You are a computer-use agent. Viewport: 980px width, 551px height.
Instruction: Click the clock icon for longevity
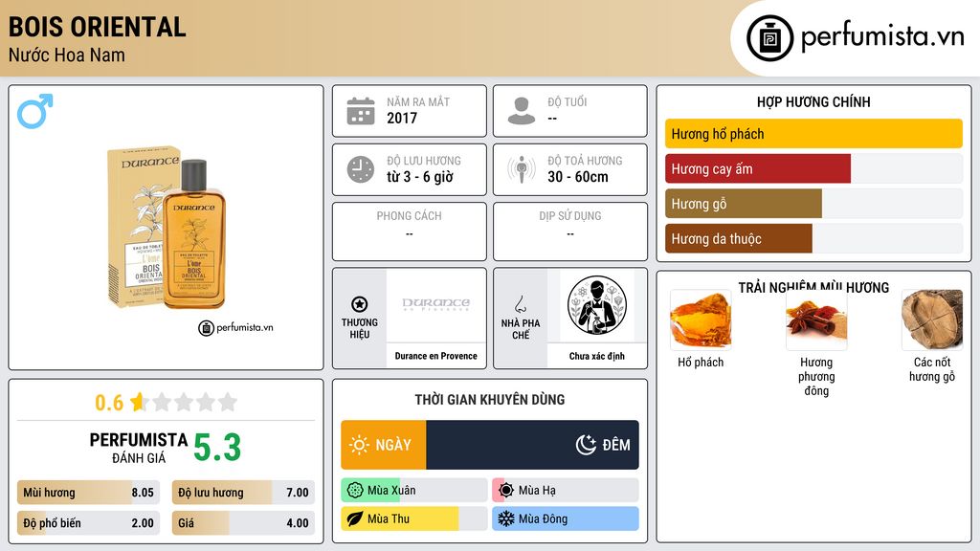(x=361, y=169)
